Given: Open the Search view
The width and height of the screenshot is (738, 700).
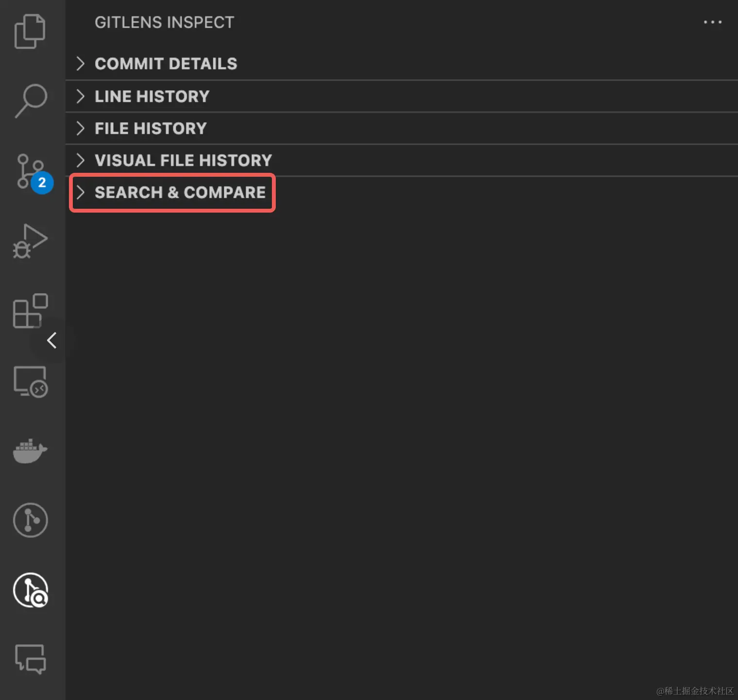Looking at the screenshot, I should pos(31,101).
